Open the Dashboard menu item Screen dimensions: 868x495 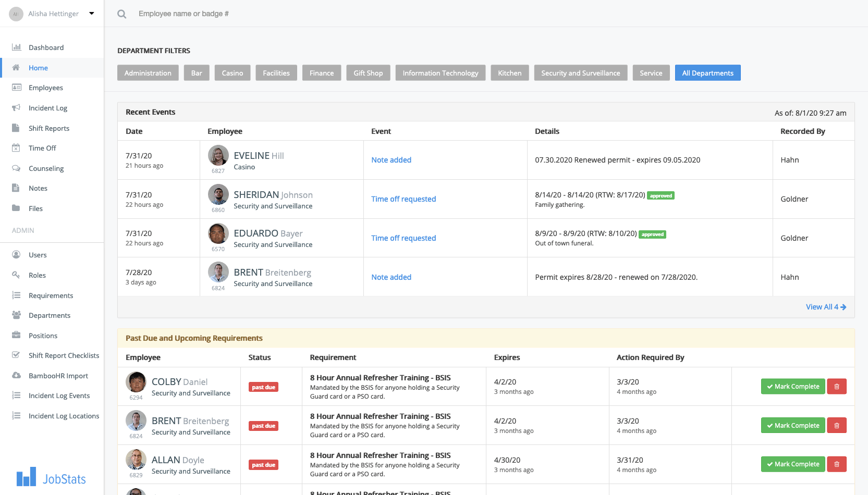(x=46, y=47)
